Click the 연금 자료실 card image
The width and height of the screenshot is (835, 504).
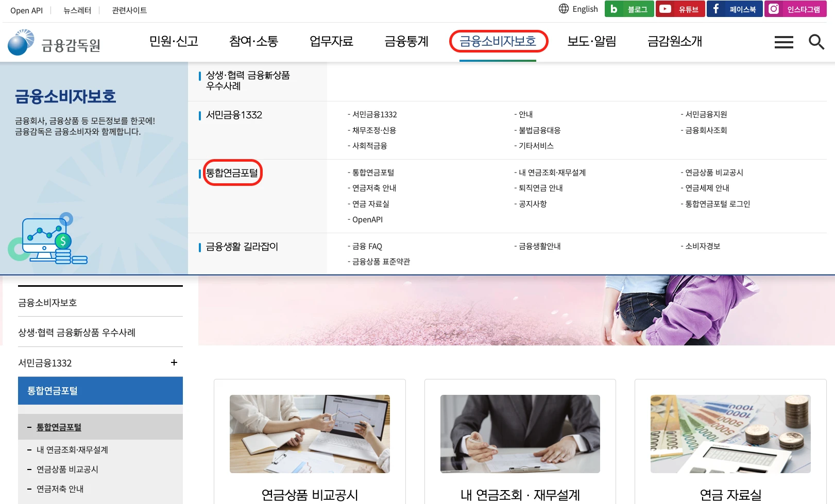coord(730,434)
